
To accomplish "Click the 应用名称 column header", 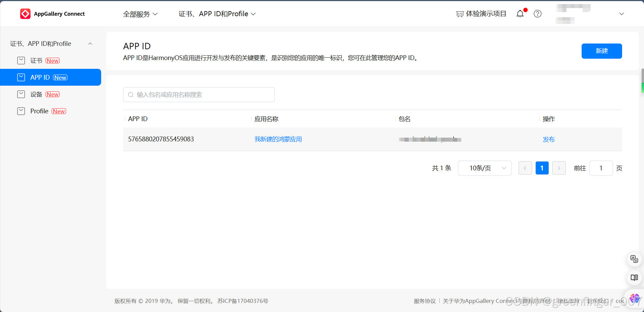I will [x=266, y=119].
